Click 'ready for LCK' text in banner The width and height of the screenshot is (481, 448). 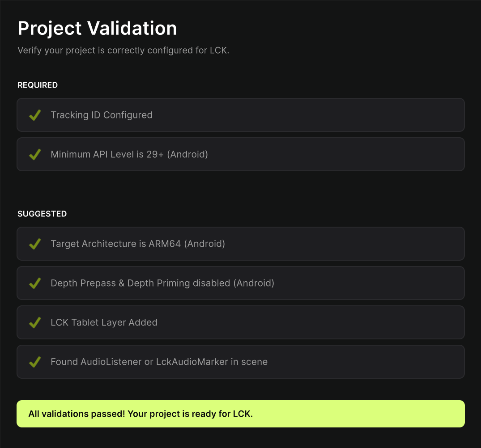[x=222, y=414]
